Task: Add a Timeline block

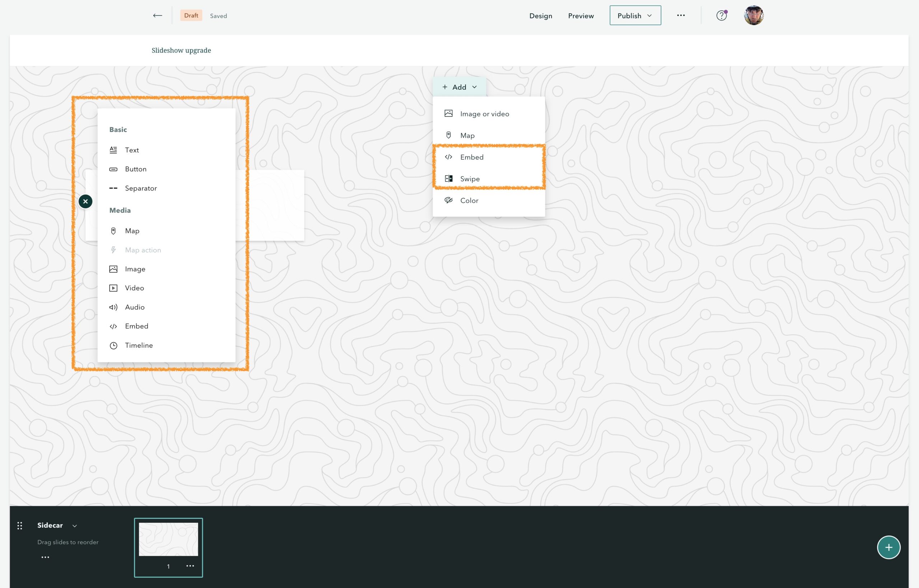Action: [x=138, y=345]
